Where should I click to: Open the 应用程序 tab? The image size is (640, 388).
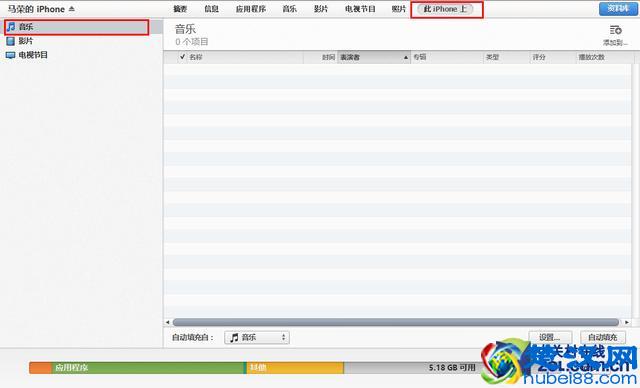pyautogui.click(x=251, y=9)
